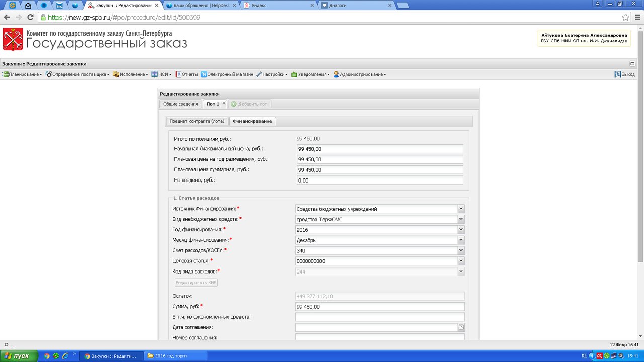644x362 pixels.
Task: Click the Saint Petersburg committee coat-of-arms logo
Action: click(13, 39)
